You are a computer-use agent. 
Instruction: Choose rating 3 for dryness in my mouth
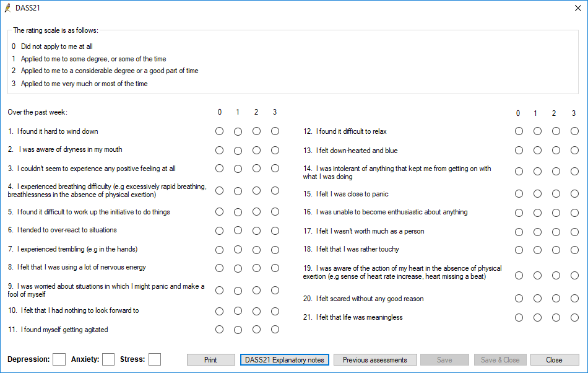[275, 150]
